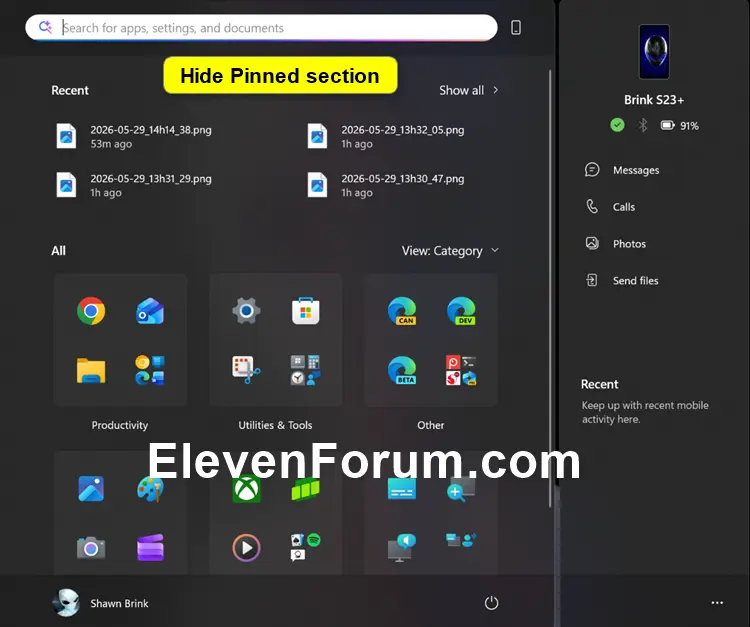
Task: Open Google Chrome in Productivity group
Action: pyautogui.click(x=91, y=311)
